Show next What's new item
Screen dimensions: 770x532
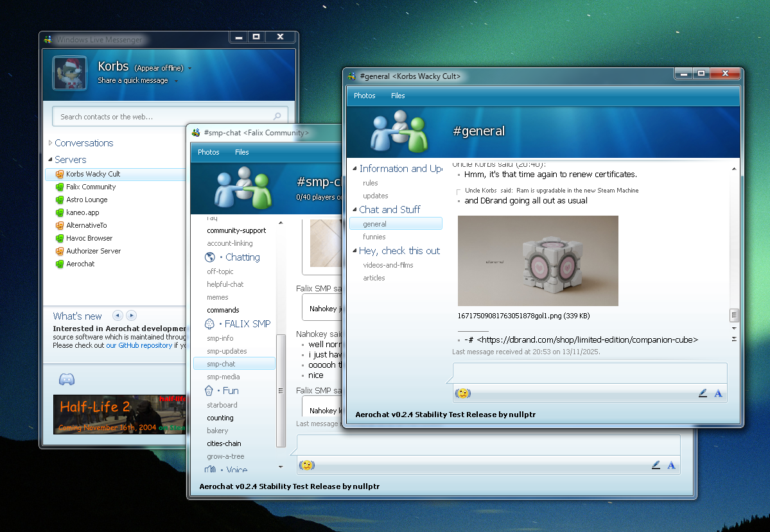coord(131,315)
